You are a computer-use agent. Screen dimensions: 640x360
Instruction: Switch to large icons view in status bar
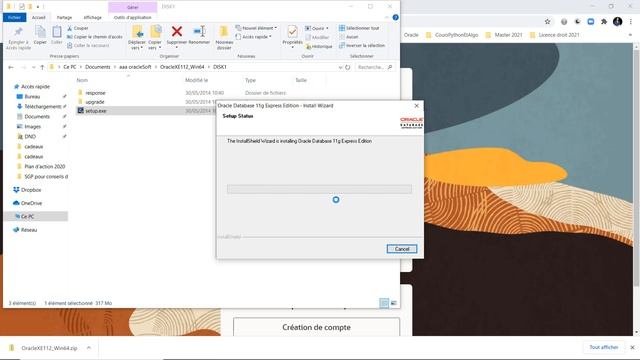(393, 303)
